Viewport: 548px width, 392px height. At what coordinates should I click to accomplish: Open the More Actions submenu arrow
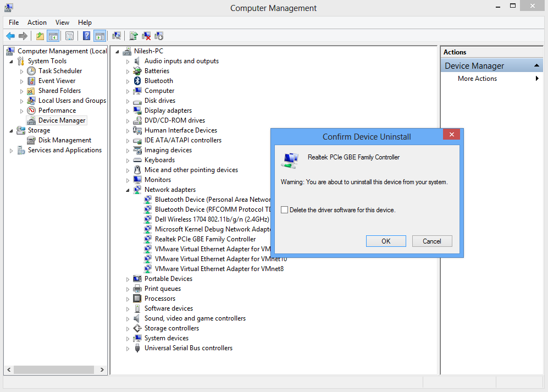coord(537,78)
